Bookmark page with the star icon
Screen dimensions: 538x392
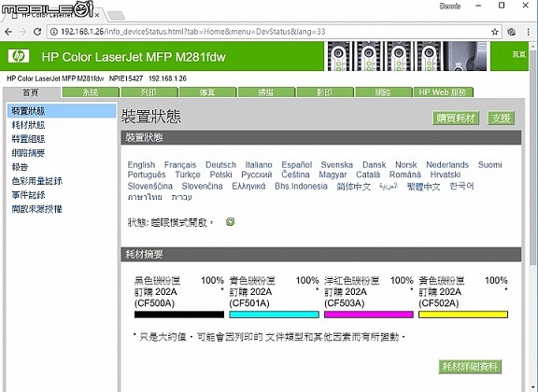click(494, 32)
